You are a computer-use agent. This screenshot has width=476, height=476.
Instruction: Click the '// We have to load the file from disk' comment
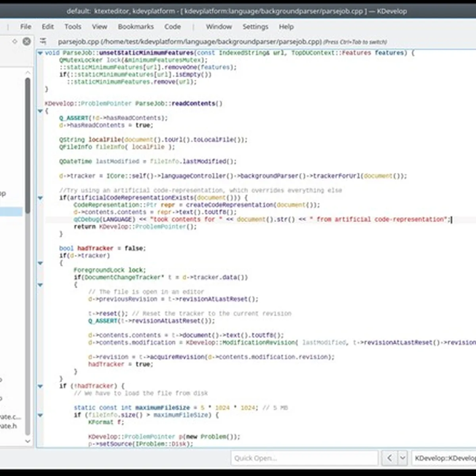[141, 393]
